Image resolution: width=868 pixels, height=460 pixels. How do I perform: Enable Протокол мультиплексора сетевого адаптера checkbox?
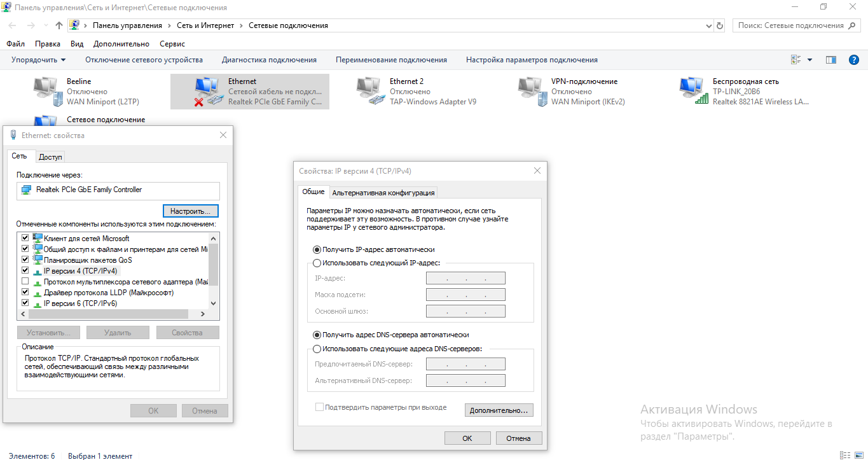(25, 281)
